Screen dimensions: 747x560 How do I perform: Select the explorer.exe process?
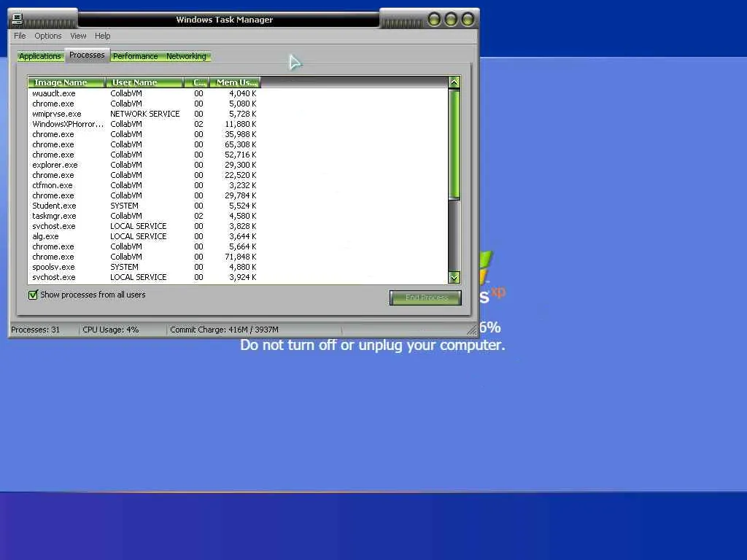point(144,165)
